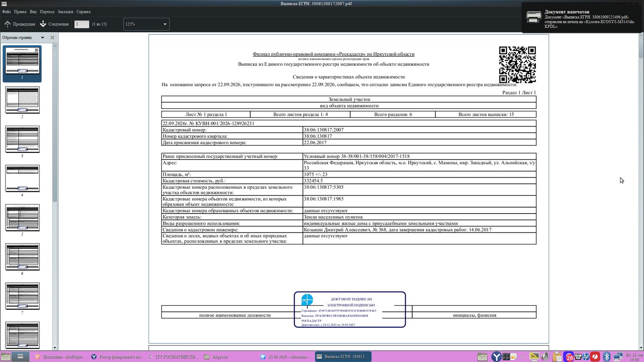Click the red antivirus tray icon
This screenshot has width=644, height=362.
point(595,356)
